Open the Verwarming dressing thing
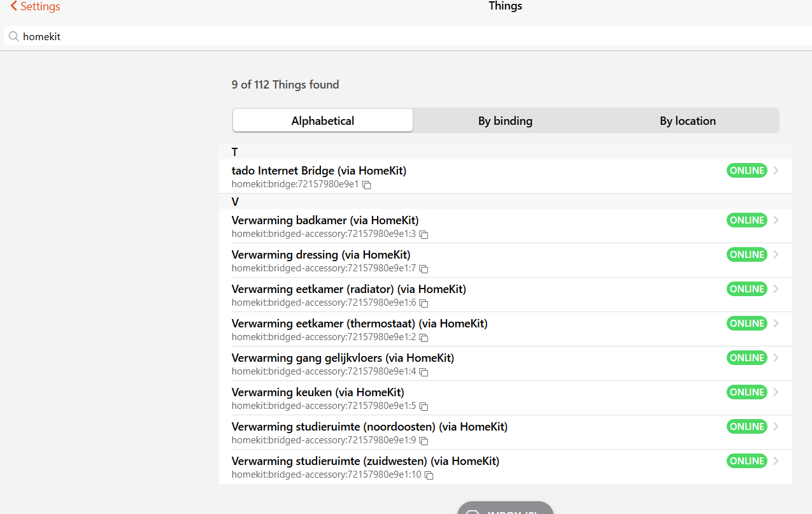This screenshot has width=812, height=514. coord(506,261)
